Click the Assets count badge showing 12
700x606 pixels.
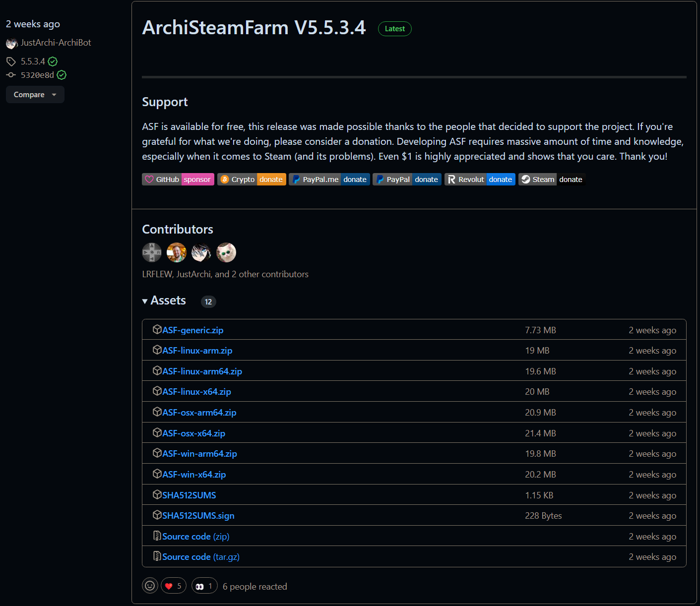click(x=208, y=302)
